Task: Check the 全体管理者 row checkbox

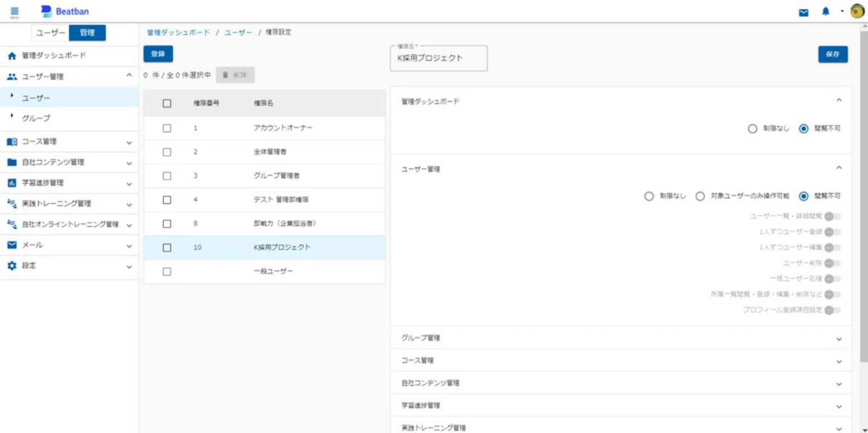Action: pyautogui.click(x=166, y=152)
